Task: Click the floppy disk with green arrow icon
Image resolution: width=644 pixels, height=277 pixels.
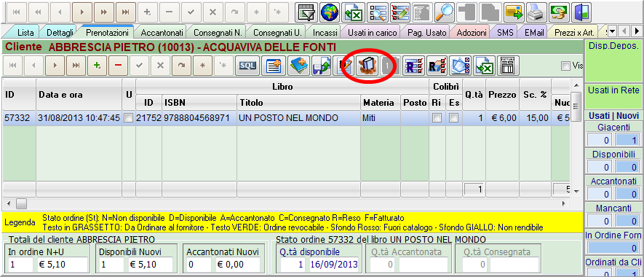Action: [321, 66]
